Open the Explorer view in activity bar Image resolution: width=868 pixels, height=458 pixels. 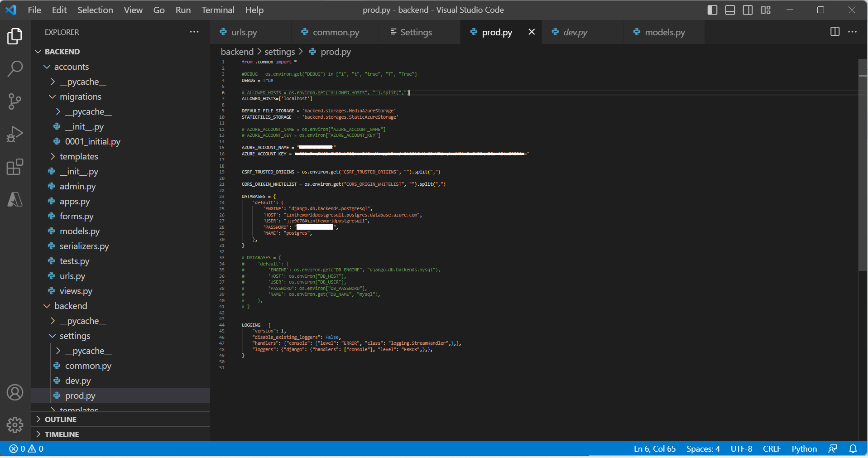pos(15,36)
